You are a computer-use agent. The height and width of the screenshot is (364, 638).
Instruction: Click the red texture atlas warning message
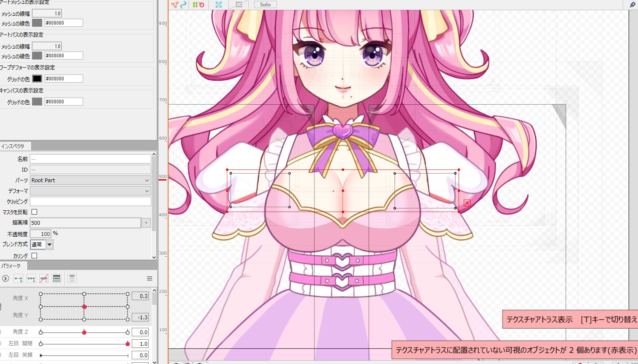coord(515,350)
